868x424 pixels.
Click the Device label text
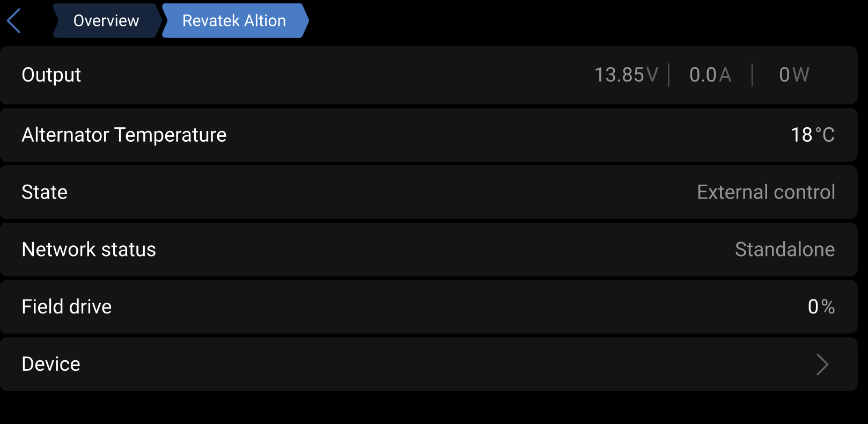click(x=51, y=364)
